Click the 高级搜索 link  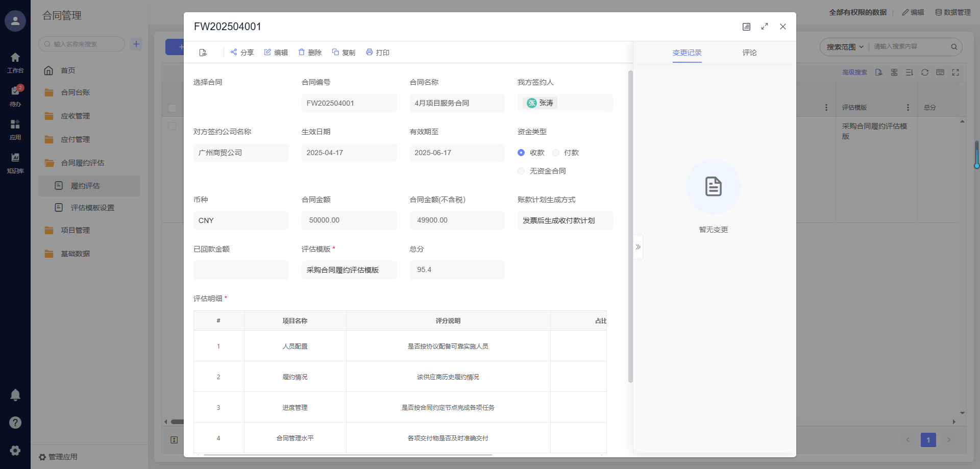pyautogui.click(x=854, y=72)
